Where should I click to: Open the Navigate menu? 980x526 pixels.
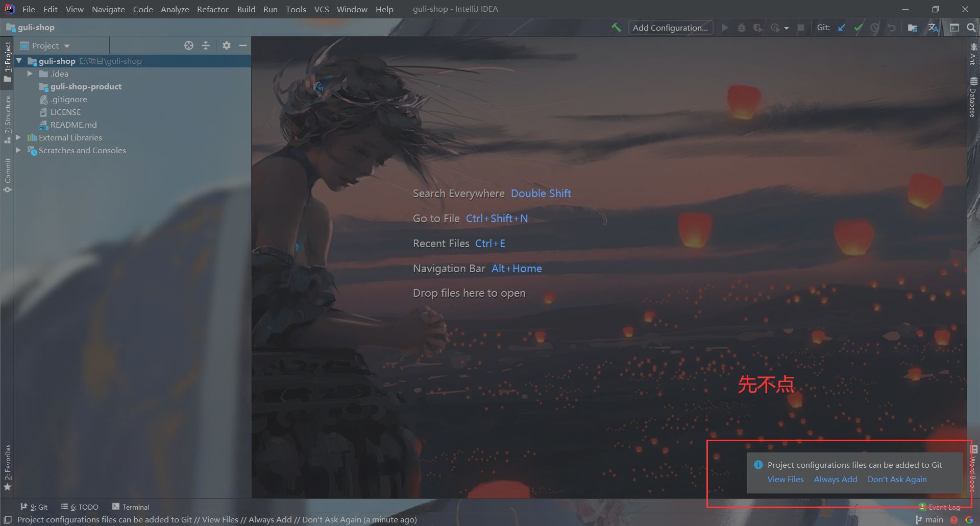(x=108, y=9)
